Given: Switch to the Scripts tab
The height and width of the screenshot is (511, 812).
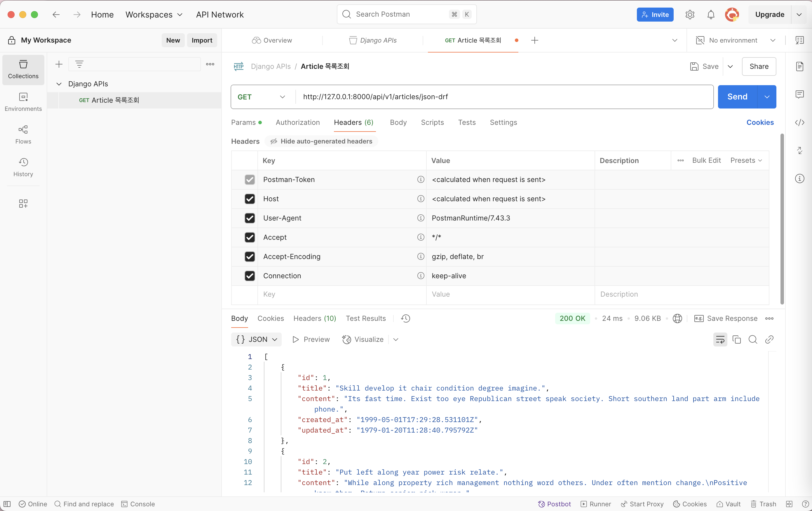Looking at the screenshot, I should [432, 123].
